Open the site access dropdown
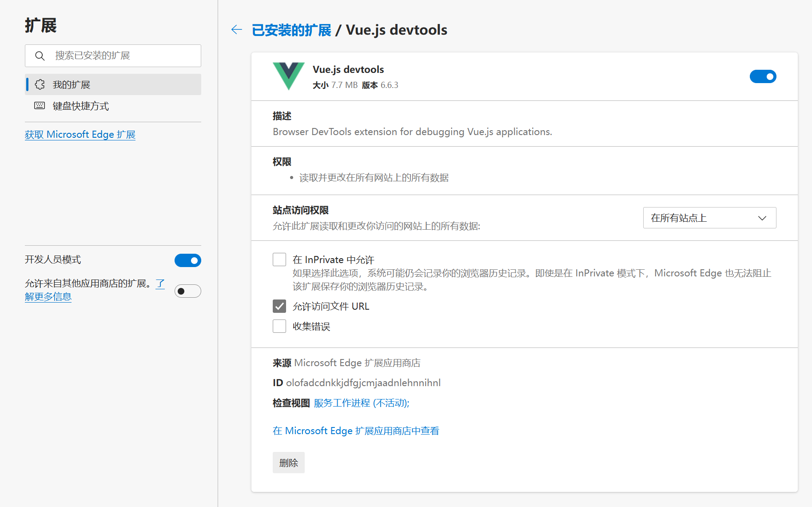Image resolution: width=812 pixels, height=507 pixels. click(x=709, y=218)
